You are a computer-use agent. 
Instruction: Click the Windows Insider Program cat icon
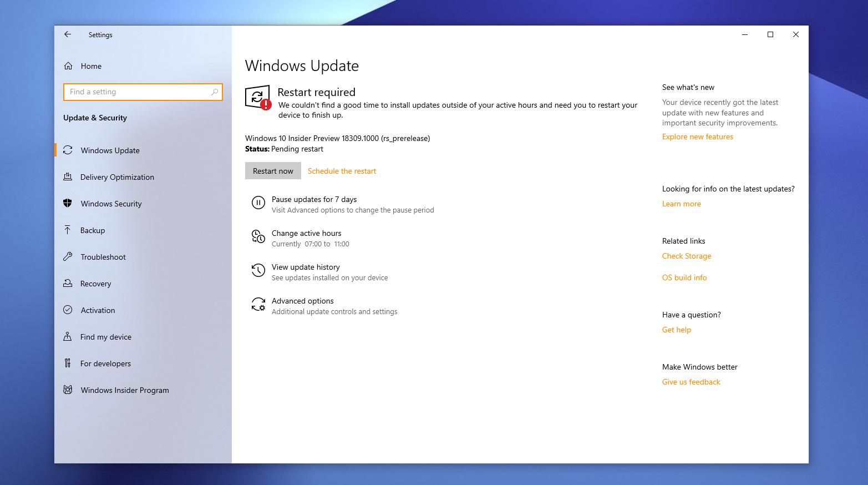[68, 390]
